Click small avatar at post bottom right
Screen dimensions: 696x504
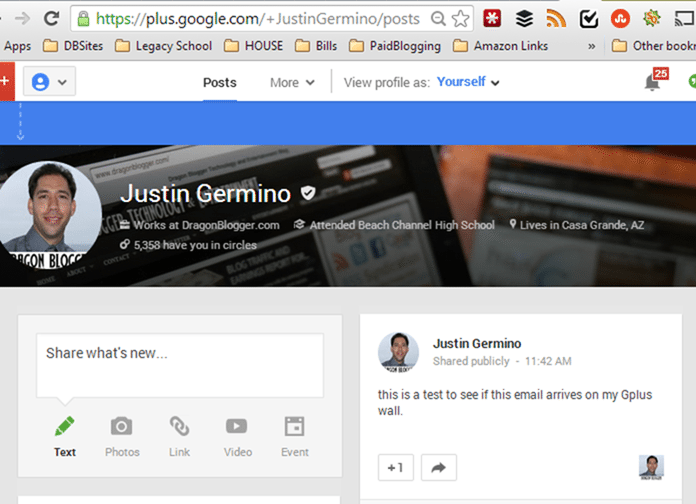point(651,468)
